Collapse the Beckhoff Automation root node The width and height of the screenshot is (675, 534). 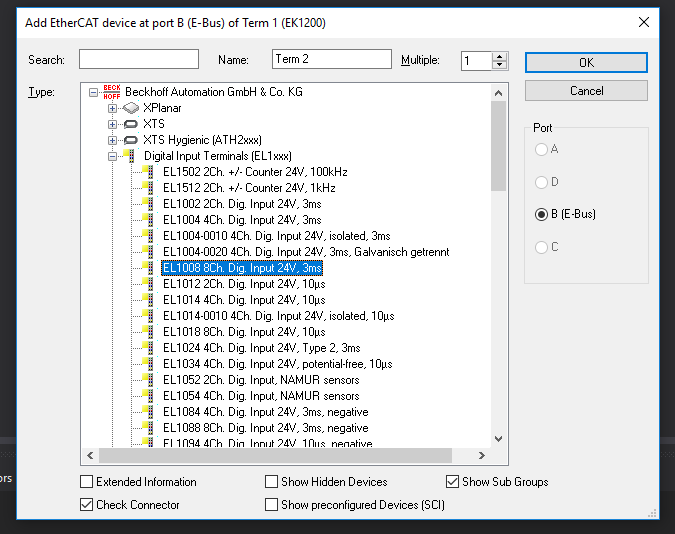tap(93, 92)
